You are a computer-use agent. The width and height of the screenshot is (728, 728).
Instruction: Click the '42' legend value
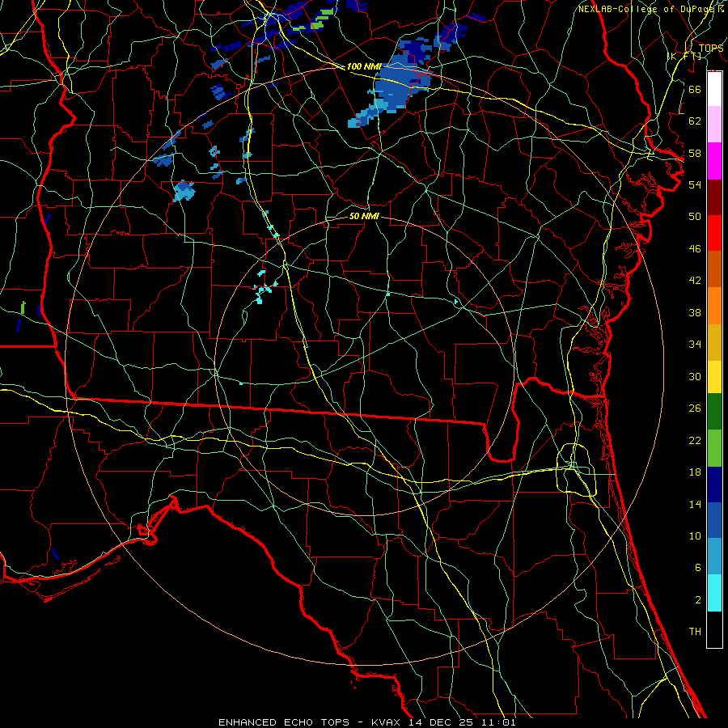pos(695,280)
